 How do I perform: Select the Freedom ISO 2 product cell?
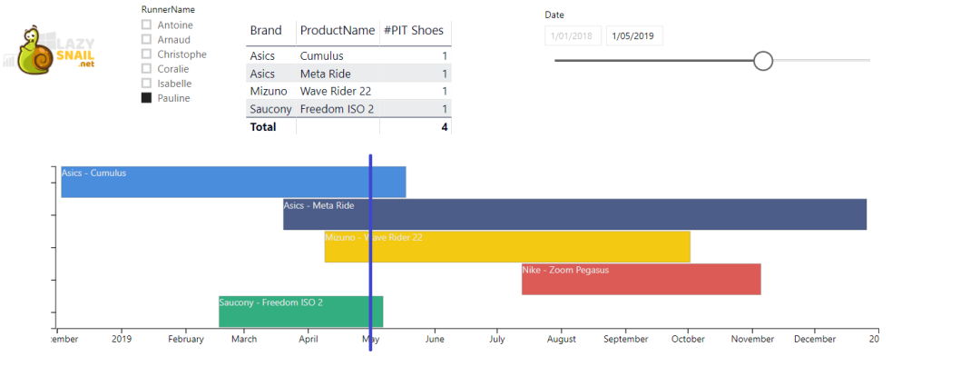click(x=337, y=109)
